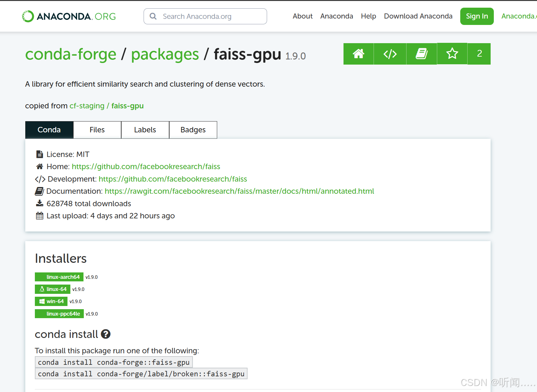The width and height of the screenshot is (537, 392).
Task: Click the faiss-gpu version 1.9.0 heading text
Action: pos(260,54)
